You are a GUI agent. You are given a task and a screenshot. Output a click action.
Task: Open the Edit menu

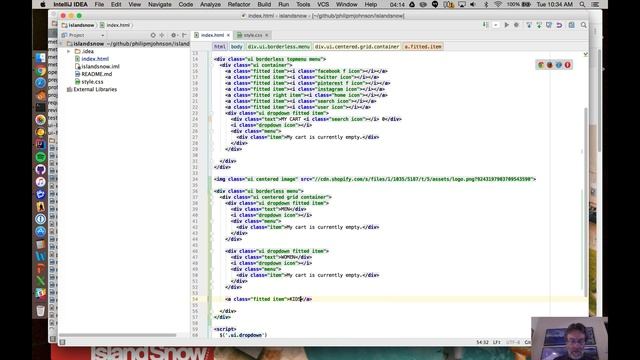tap(116, 4)
